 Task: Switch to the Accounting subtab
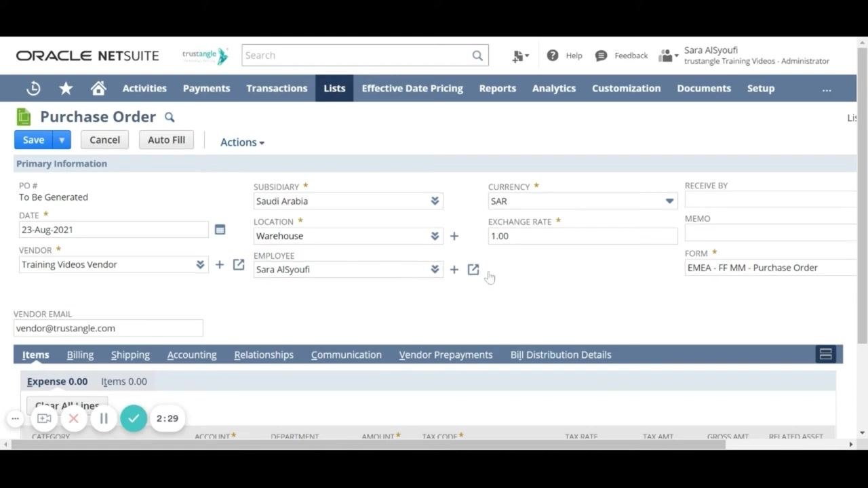pos(192,355)
